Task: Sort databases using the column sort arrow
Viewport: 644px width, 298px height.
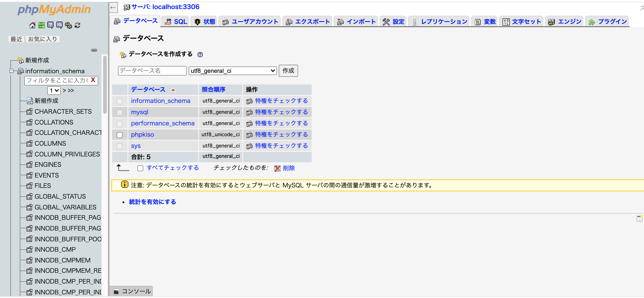Action: pyautogui.click(x=173, y=90)
